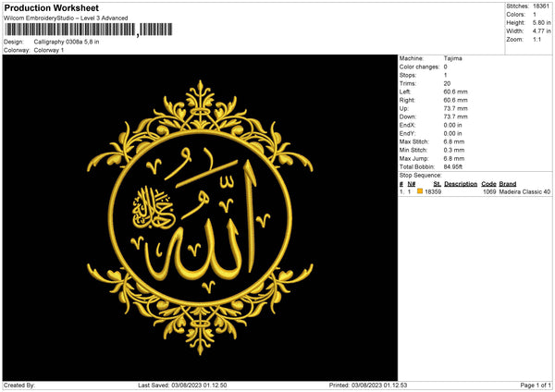Click the gold calligraphy embroidery design preview
This screenshot has width=555, height=392.
[200, 217]
